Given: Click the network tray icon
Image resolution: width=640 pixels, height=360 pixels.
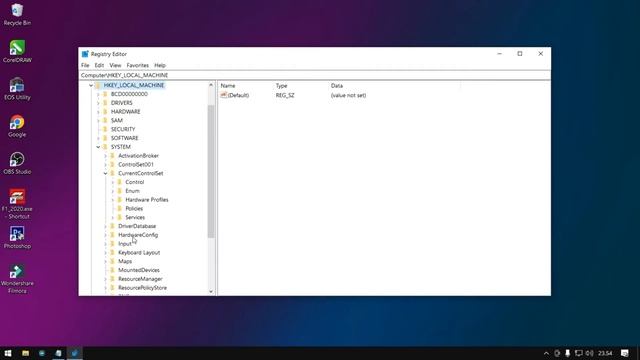Looking at the screenshot, I should tap(578, 353).
